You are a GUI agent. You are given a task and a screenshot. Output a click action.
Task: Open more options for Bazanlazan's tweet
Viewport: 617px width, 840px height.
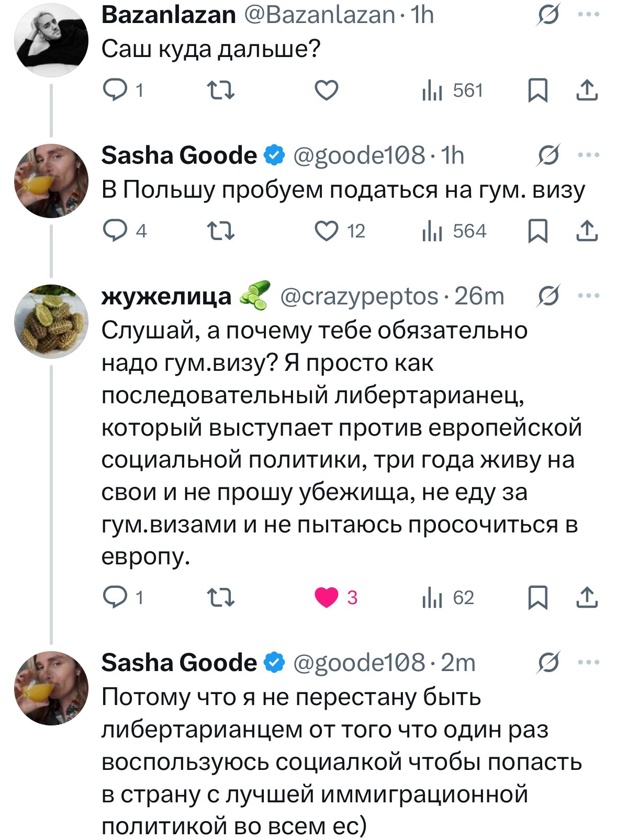pyautogui.click(x=589, y=15)
